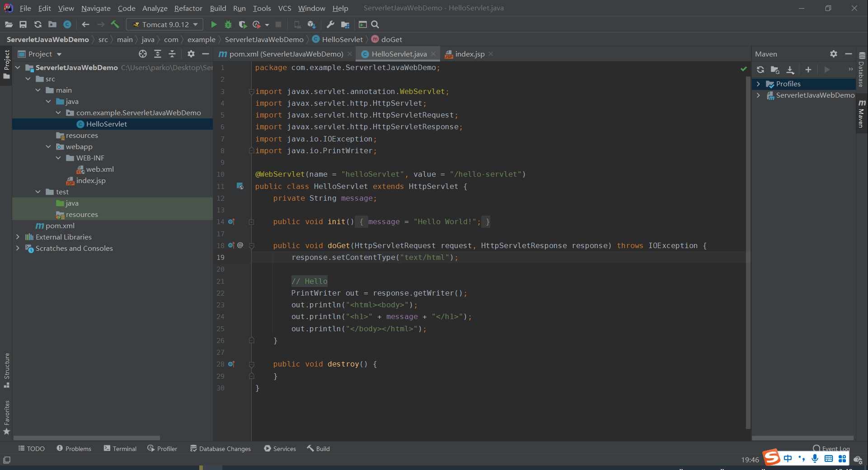868x470 pixels.
Task: Toggle fold of the imports block
Action: click(252, 92)
